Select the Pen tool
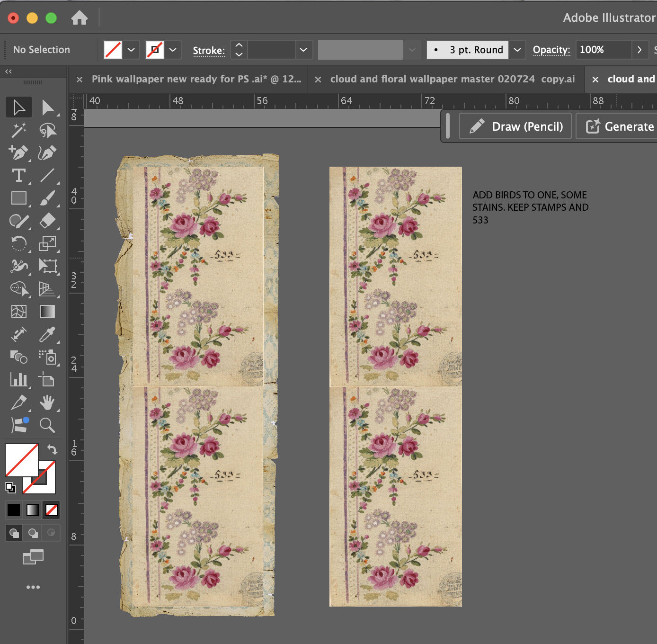Viewport: 657px width, 644px height. click(x=19, y=153)
